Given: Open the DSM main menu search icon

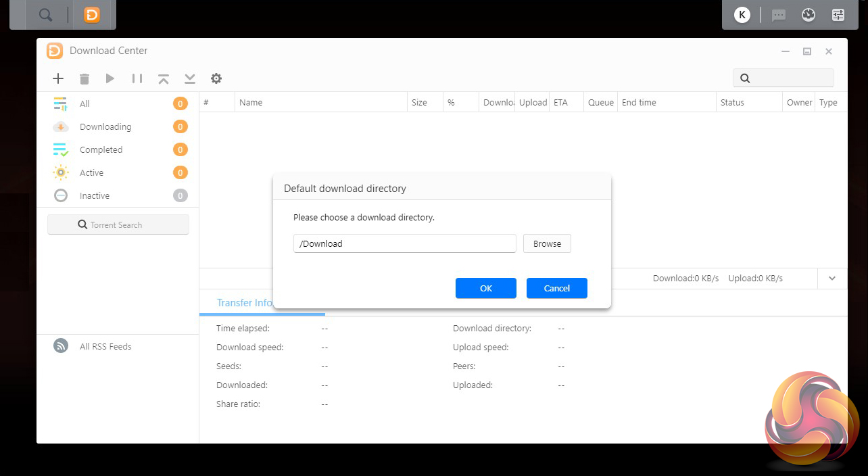Looking at the screenshot, I should pos(45,15).
